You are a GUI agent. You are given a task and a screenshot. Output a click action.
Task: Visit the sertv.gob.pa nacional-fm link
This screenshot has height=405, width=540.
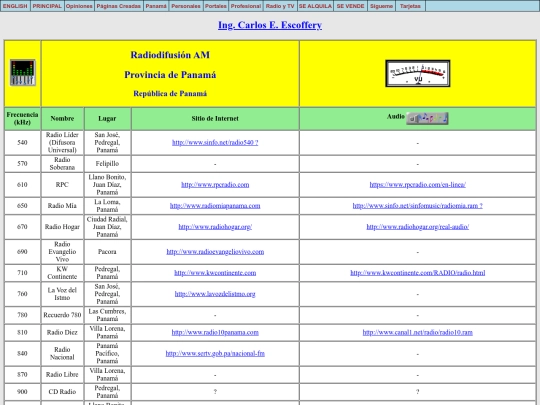pyautogui.click(x=215, y=353)
